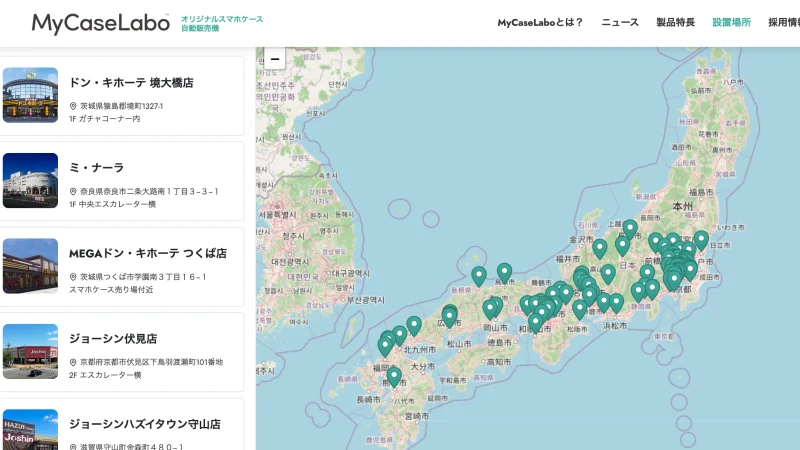Select the ドン・キホーテ 境大橋店 title
Viewport: 800px width, 450px height.
(x=131, y=83)
